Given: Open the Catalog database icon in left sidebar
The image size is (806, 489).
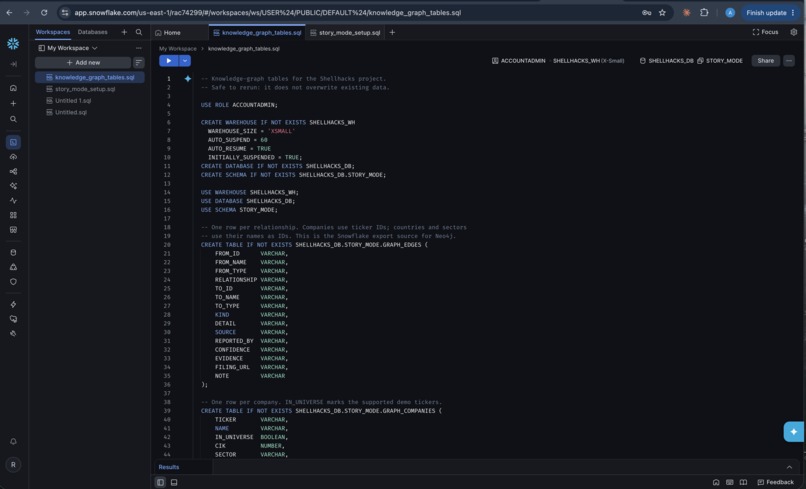Looking at the screenshot, I should click(13, 252).
